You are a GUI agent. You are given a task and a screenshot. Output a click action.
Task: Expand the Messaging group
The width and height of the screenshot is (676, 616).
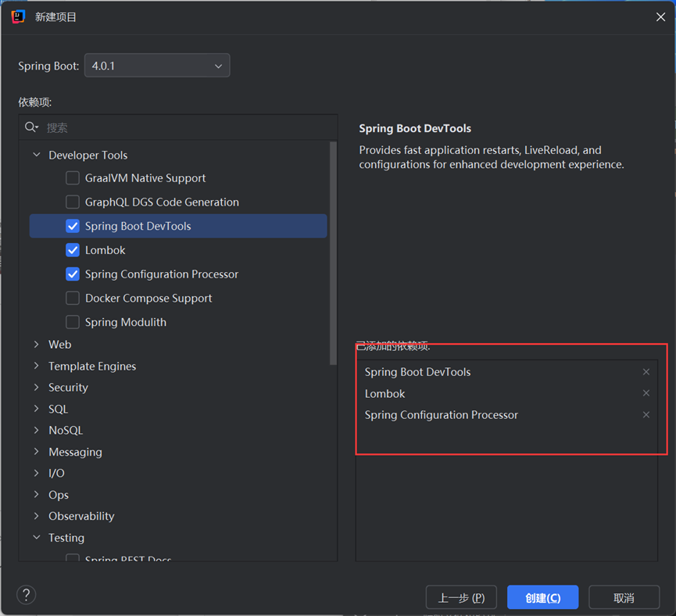click(37, 452)
